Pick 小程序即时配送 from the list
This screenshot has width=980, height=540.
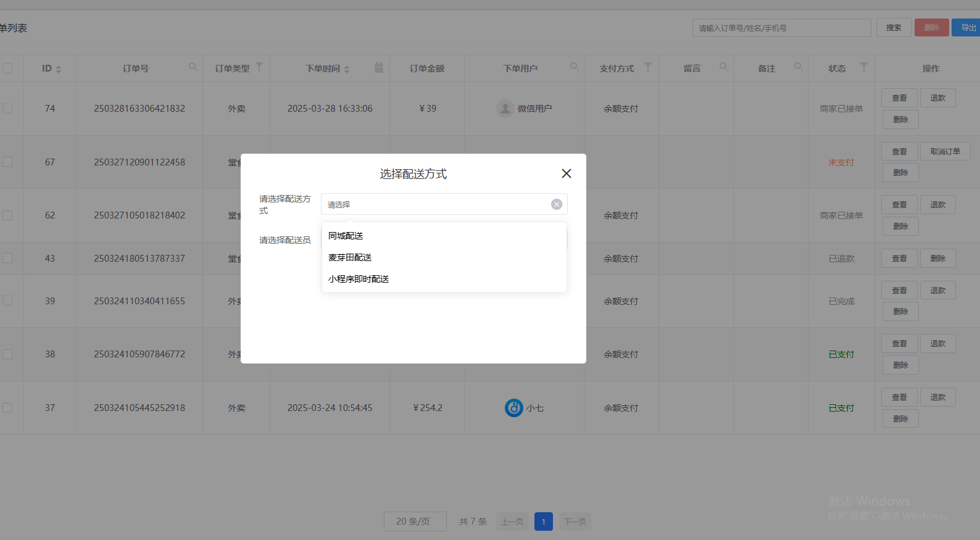pyautogui.click(x=359, y=279)
